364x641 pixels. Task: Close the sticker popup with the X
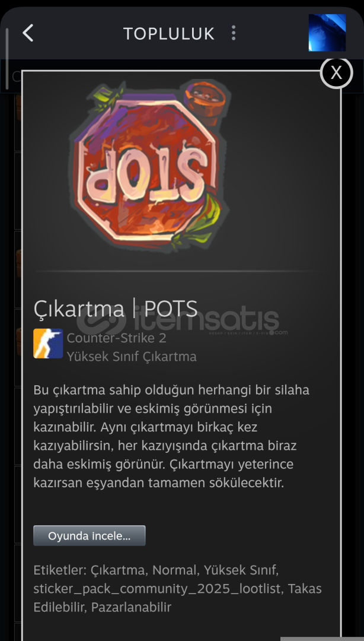coord(336,73)
